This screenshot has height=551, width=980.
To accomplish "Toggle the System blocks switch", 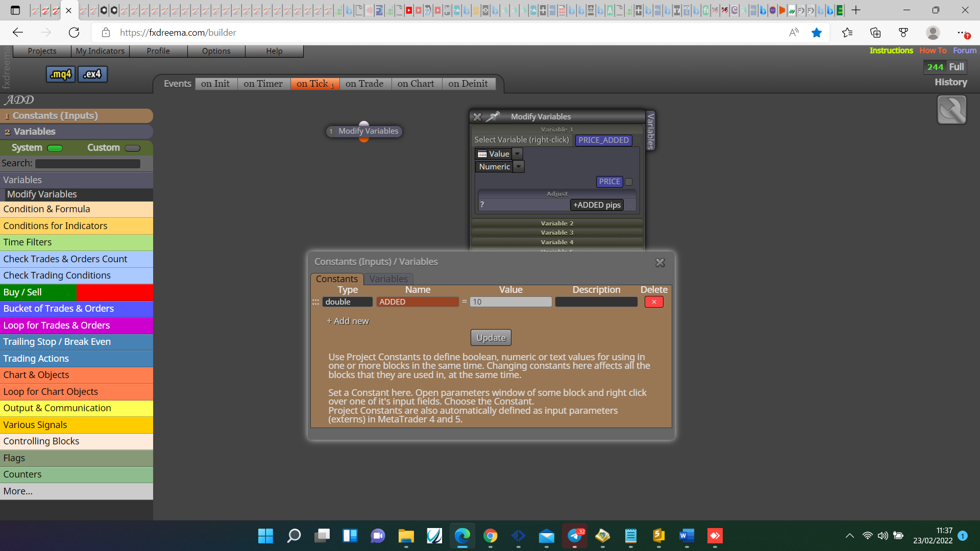I will pos(55,148).
